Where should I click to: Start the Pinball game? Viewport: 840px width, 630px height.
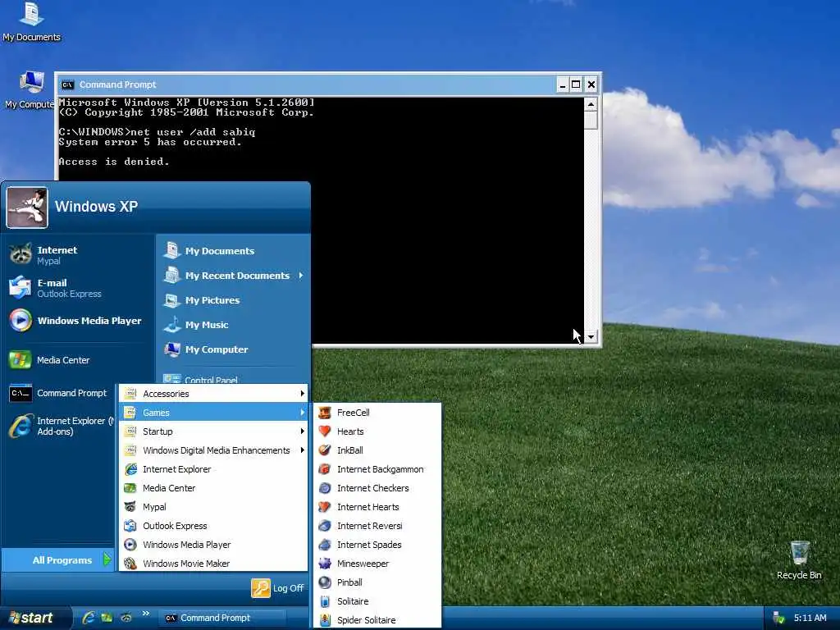pyautogui.click(x=377, y=582)
